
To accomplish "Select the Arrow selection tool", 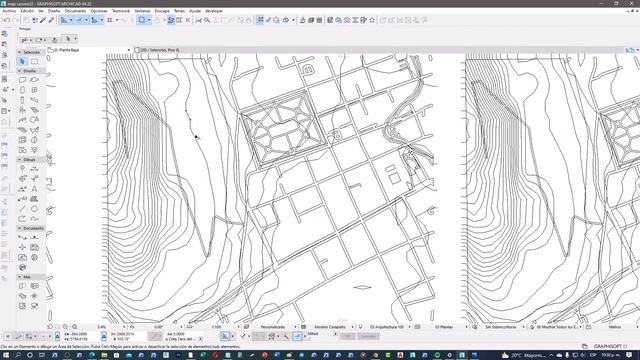I will click(x=22, y=61).
